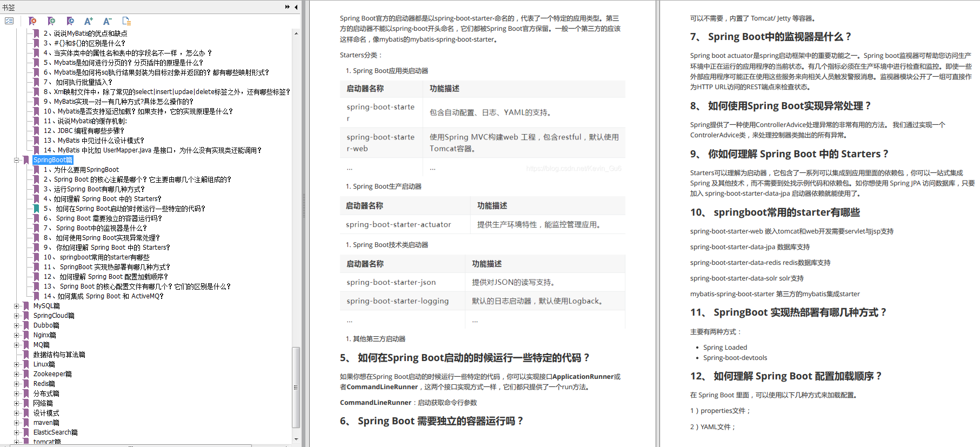Viewport: 980px width, 447px height.
Task: Expand the MQ篇 tree node
Action: 16,345
